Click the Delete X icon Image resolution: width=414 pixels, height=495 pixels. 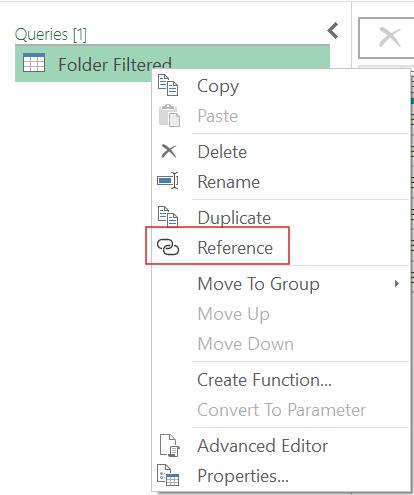(169, 151)
